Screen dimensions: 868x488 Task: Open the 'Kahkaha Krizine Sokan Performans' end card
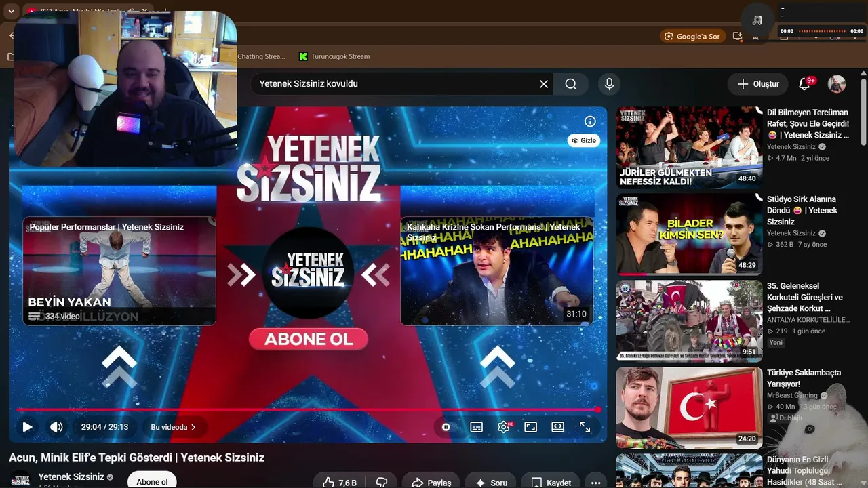click(497, 271)
